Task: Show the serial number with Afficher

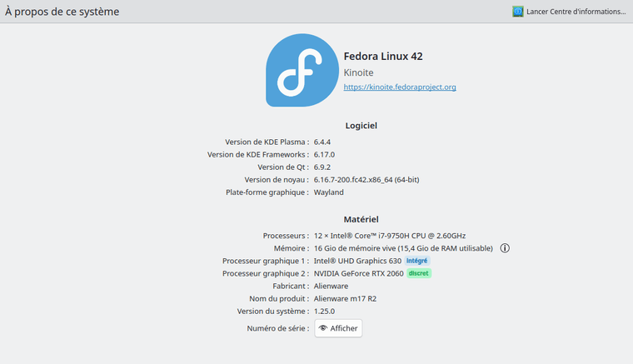Action: tap(338, 328)
